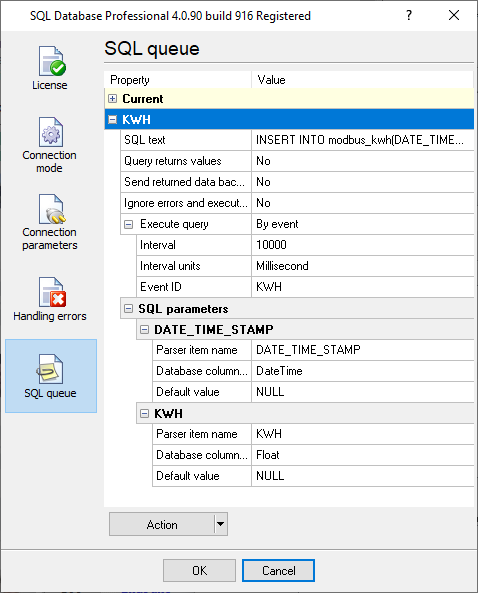Click the Interval units Millisecond value
Image resolution: width=478 pixels, height=593 pixels.
[362, 266]
